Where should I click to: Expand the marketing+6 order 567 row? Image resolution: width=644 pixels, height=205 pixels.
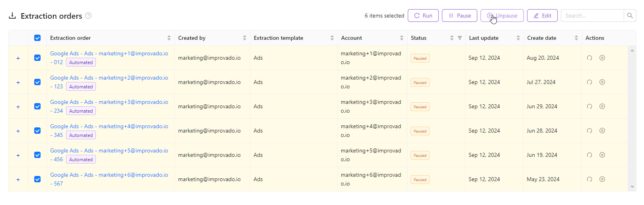pos(18,180)
